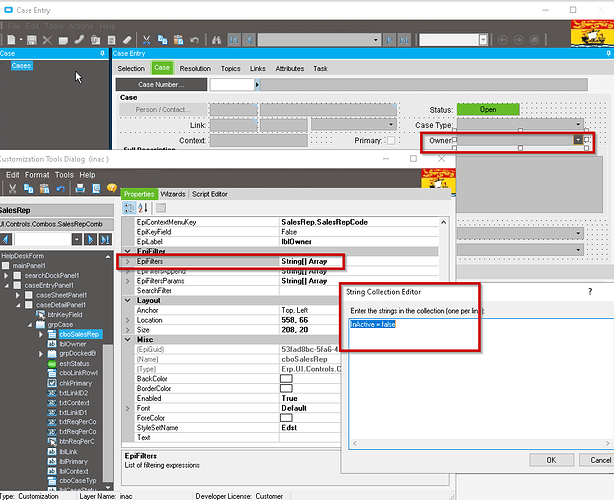Check the caseEntryPanel1 box in the tree

(17, 285)
